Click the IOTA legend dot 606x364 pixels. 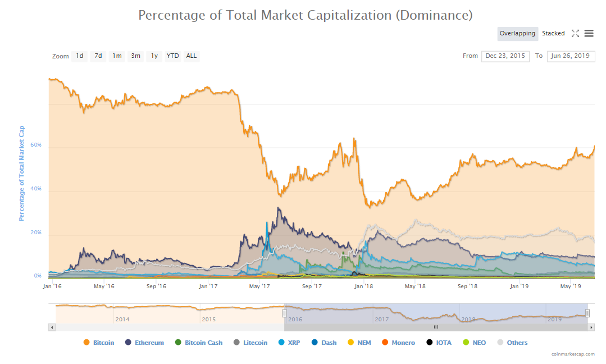430,343
